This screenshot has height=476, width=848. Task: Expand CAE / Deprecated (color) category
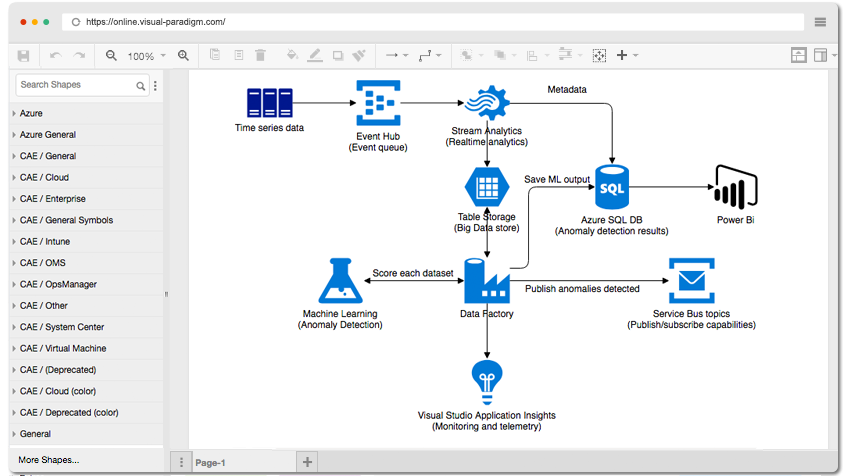87,413
